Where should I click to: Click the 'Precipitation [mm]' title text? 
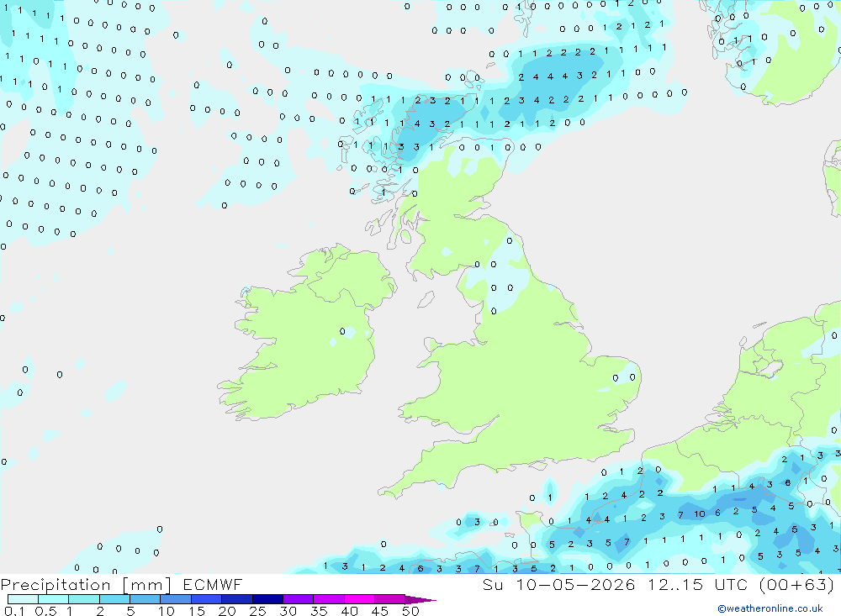click(86, 585)
